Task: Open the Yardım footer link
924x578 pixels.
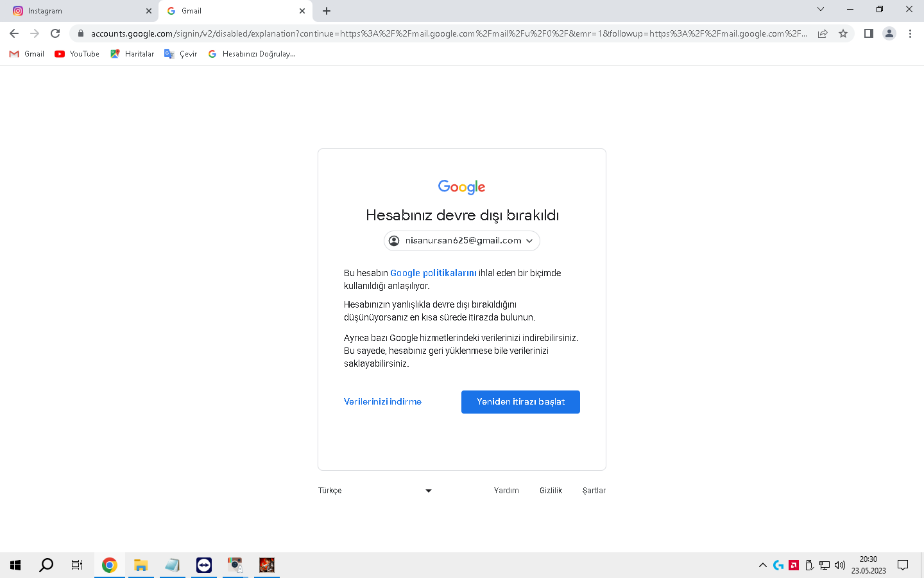Action: [x=506, y=491]
